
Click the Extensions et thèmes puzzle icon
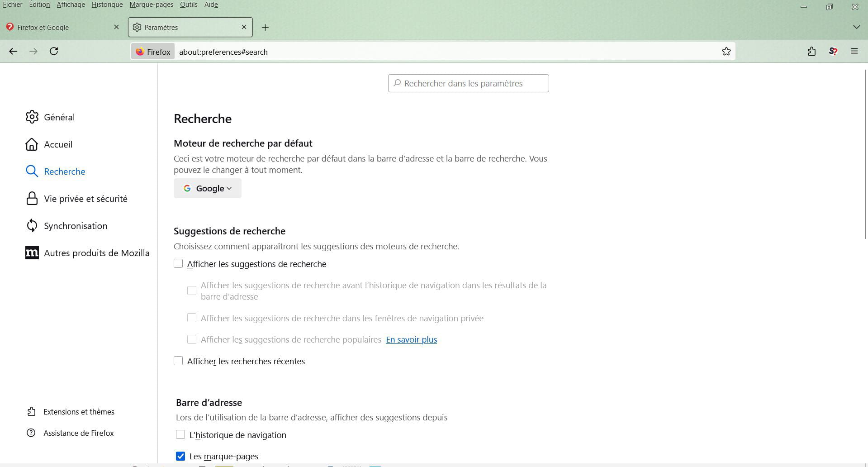(31, 411)
